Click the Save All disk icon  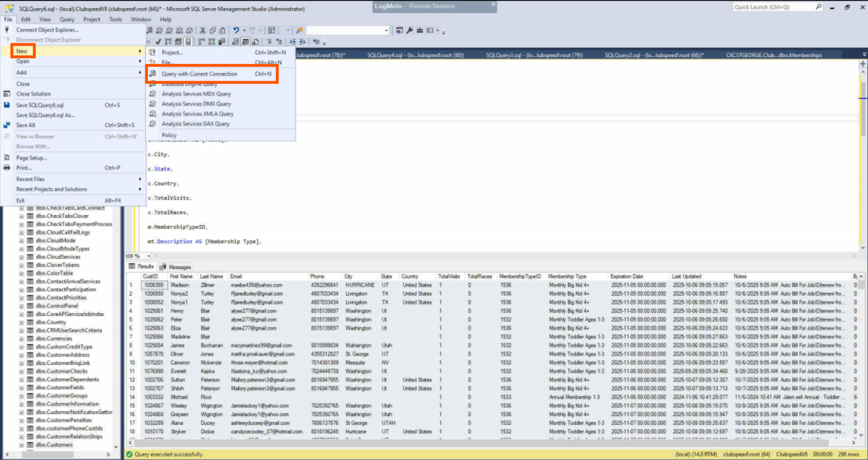(7, 125)
